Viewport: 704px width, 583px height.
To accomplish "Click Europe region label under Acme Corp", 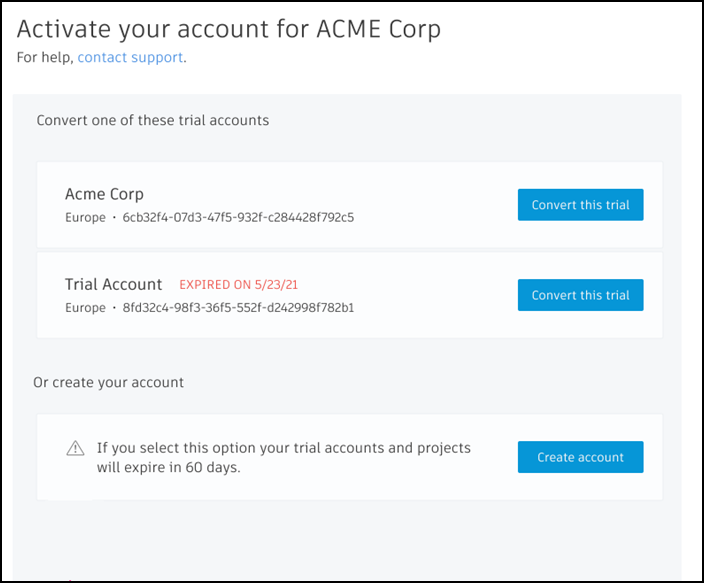I will (85, 218).
